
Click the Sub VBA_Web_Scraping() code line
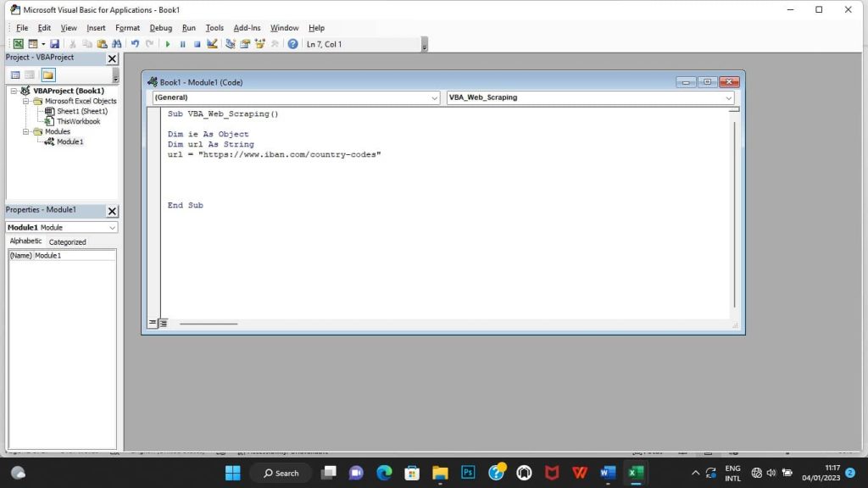(x=223, y=114)
